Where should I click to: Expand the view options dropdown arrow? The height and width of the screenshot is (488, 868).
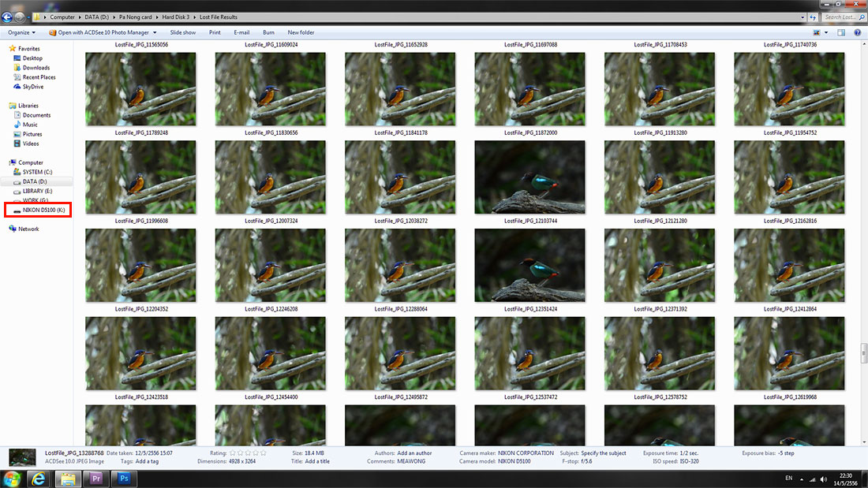pos(826,32)
